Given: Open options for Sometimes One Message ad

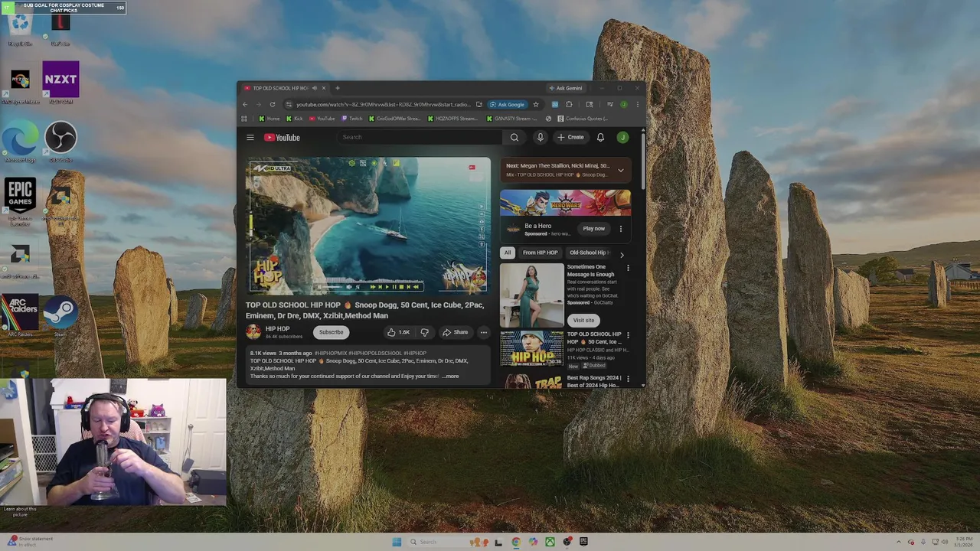Looking at the screenshot, I should pyautogui.click(x=628, y=268).
